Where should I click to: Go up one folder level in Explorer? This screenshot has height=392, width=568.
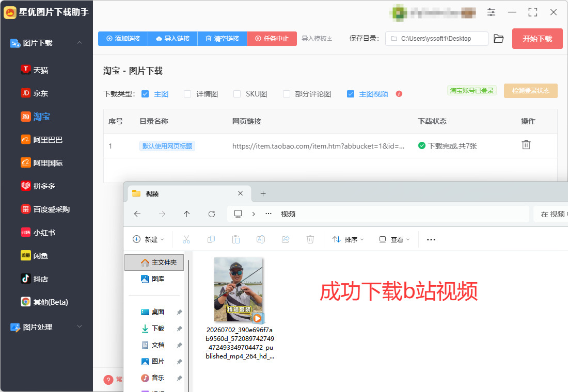186,214
